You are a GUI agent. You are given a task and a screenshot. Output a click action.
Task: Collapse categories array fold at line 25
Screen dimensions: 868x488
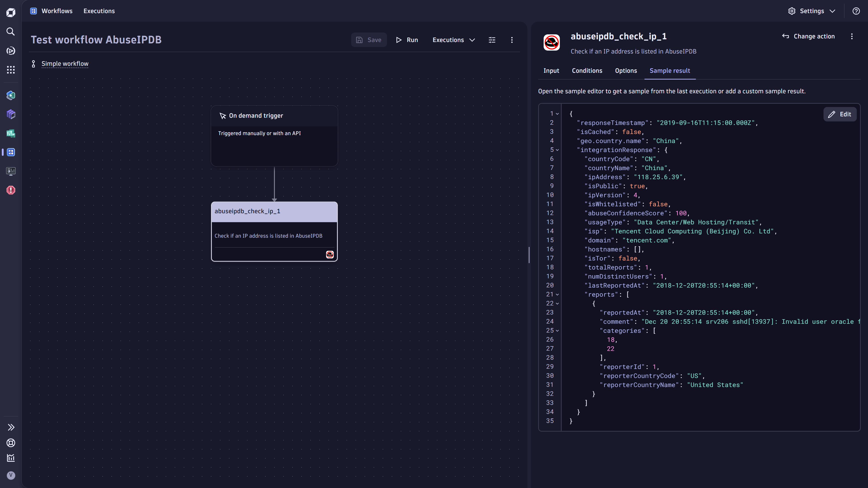click(557, 331)
